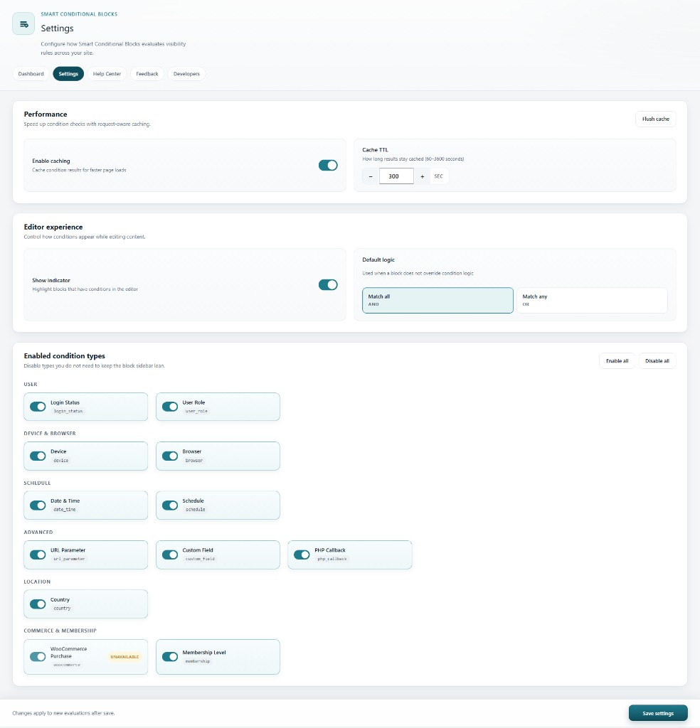700x728 pixels.
Task: Click the Disable all button
Action: 657,360
